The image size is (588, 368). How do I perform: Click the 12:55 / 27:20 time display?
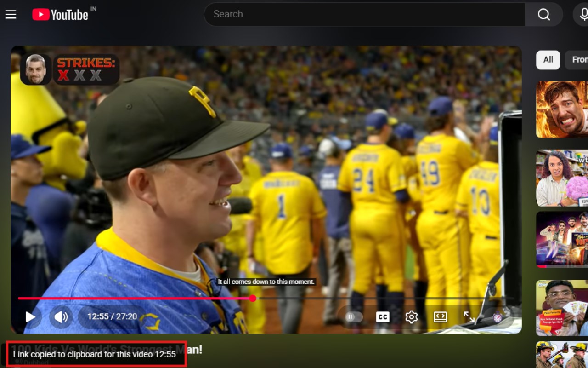113,317
